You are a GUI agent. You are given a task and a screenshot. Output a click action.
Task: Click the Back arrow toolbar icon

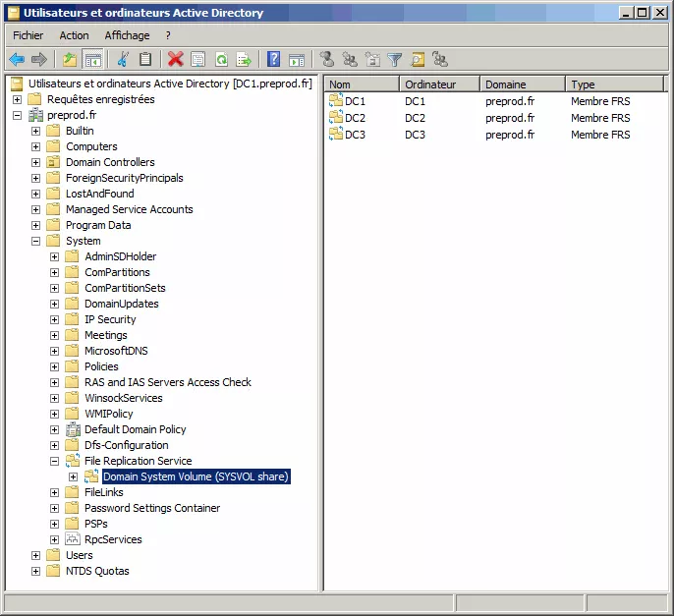pos(17,59)
